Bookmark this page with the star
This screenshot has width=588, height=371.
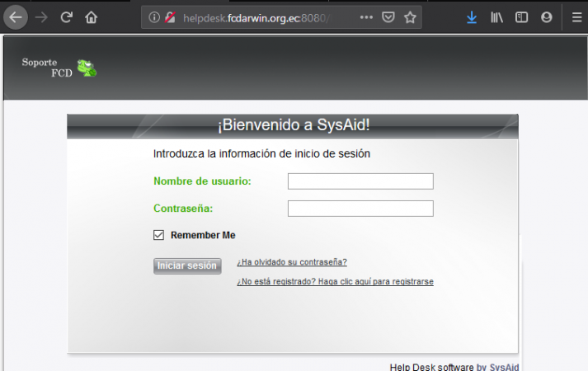(410, 17)
